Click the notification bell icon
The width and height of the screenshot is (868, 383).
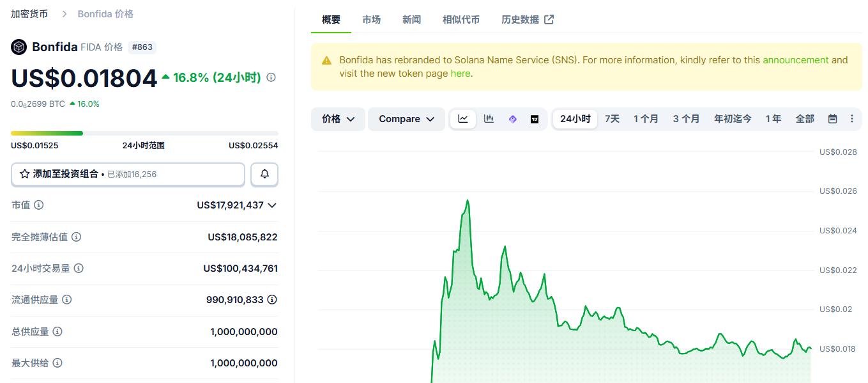[264, 174]
